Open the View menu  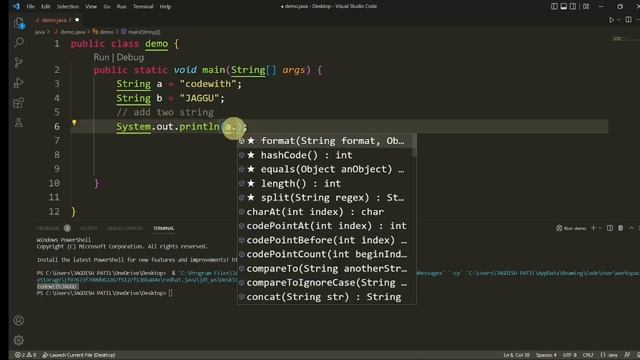tap(91, 7)
